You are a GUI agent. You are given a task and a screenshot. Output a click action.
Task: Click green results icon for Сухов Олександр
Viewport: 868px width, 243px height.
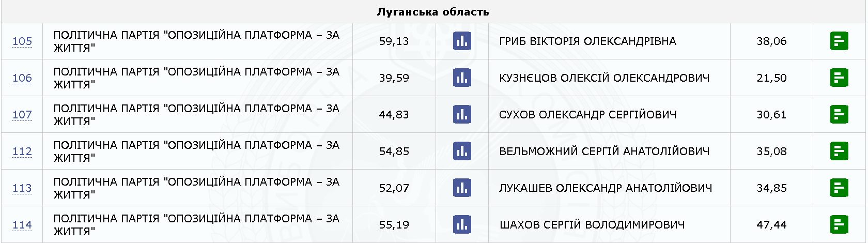click(x=839, y=114)
